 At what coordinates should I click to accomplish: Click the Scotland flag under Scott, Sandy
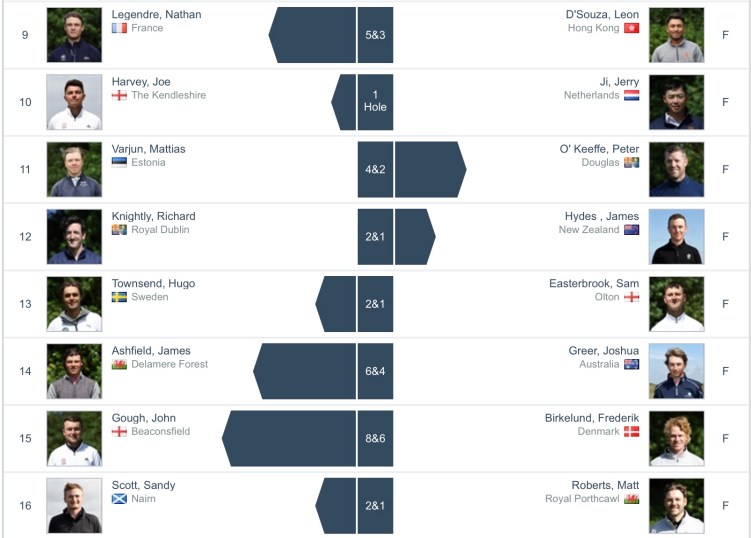coord(119,499)
